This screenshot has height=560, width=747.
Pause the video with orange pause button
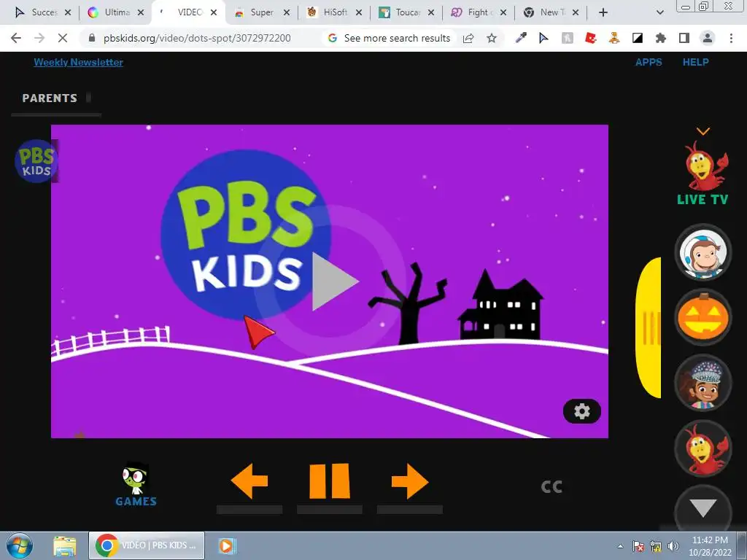[x=330, y=481]
